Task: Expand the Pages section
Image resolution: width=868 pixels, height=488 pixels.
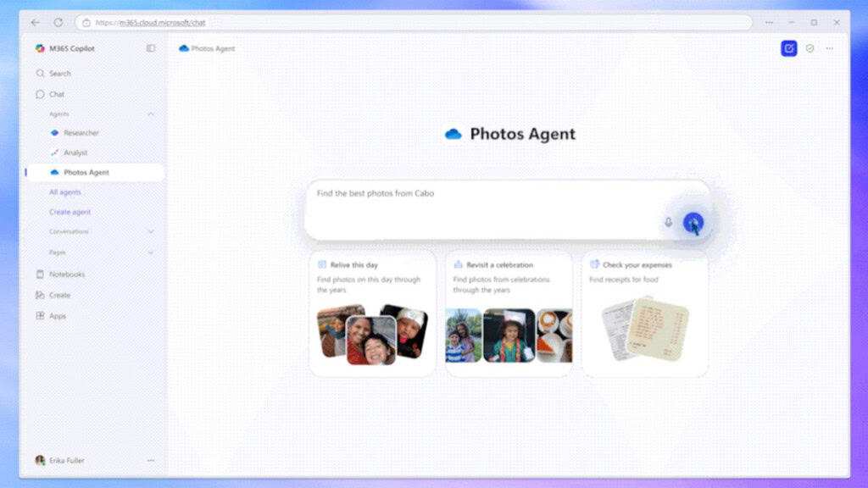Action: tap(151, 252)
